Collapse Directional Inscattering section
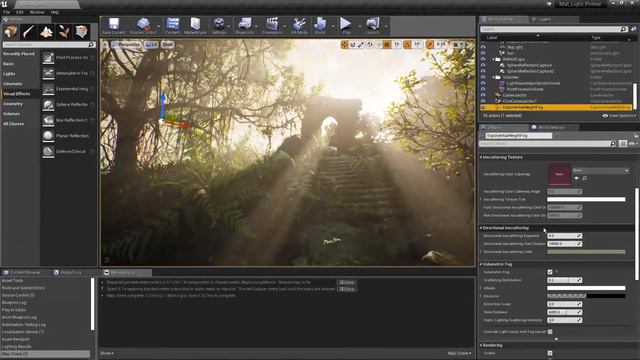 point(481,228)
